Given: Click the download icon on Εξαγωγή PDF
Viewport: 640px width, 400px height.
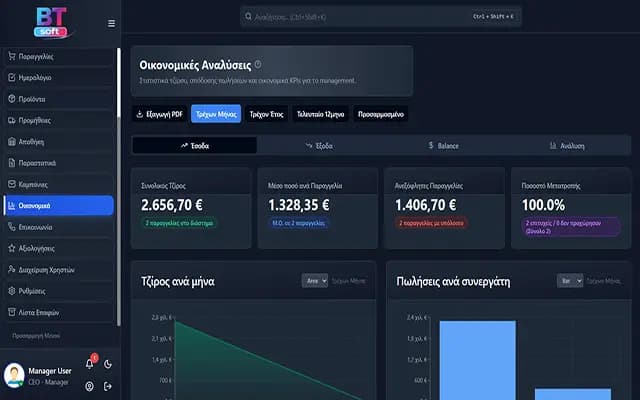Looking at the screenshot, I should [140, 114].
